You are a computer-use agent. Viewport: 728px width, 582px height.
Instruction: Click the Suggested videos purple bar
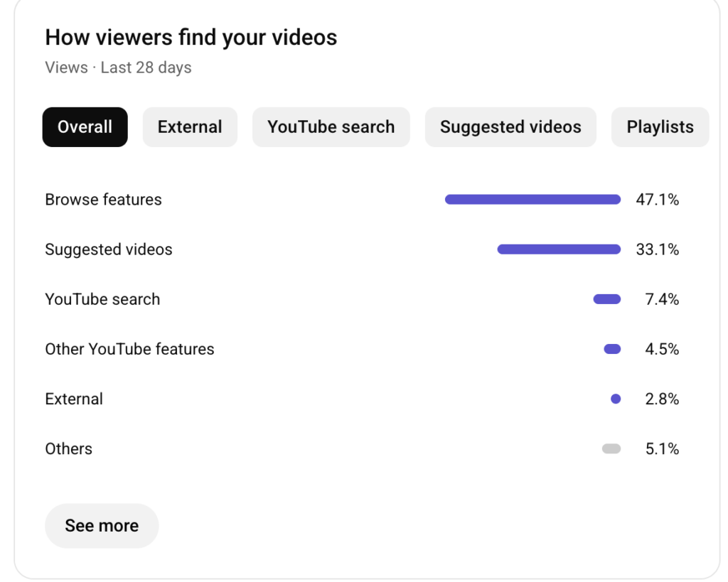pyautogui.click(x=559, y=249)
